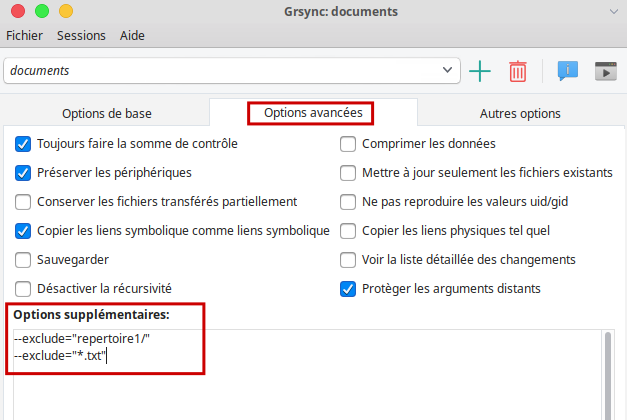Click red close window button
The width and height of the screenshot is (627, 420).
coord(18,11)
